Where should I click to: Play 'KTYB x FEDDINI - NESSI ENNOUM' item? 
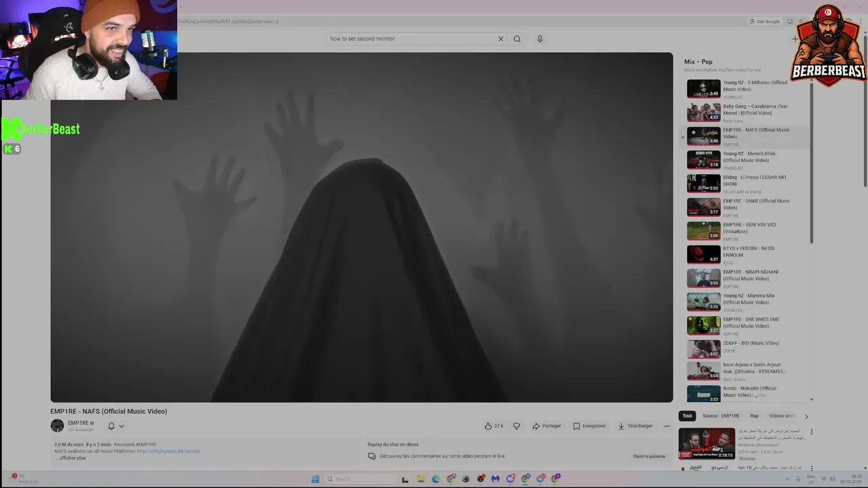[x=746, y=255]
